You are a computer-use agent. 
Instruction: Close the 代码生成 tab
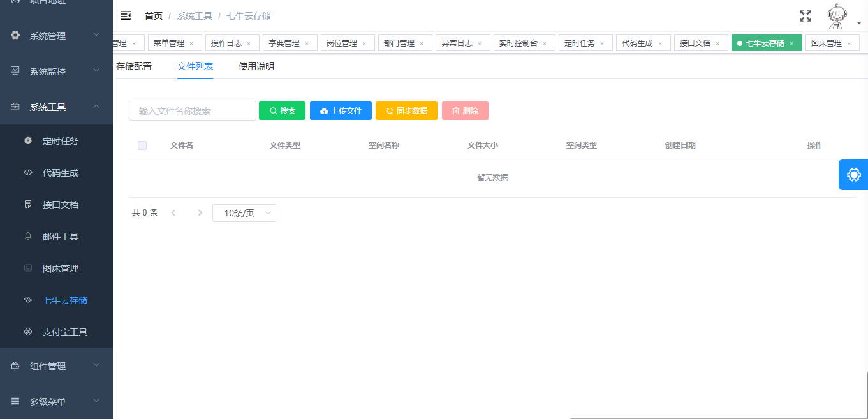pyautogui.click(x=660, y=43)
